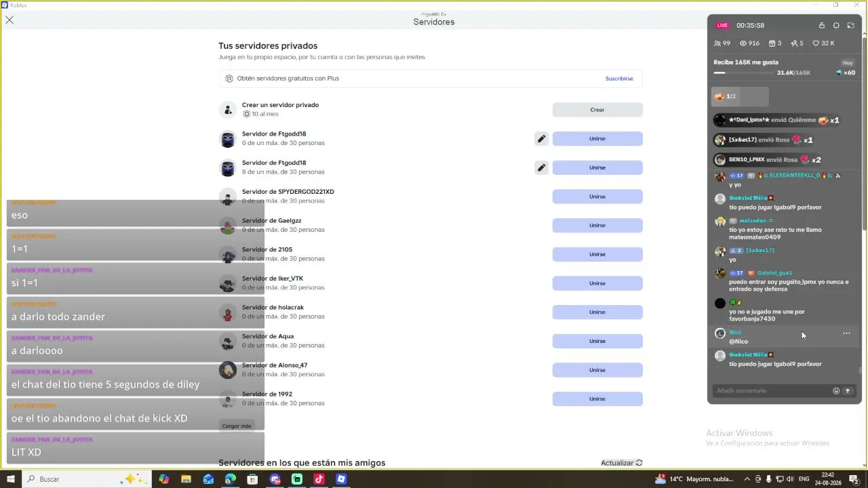Join Servidor de Aqua
The image size is (868, 488).
pyautogui.click(x=597, y=341)
